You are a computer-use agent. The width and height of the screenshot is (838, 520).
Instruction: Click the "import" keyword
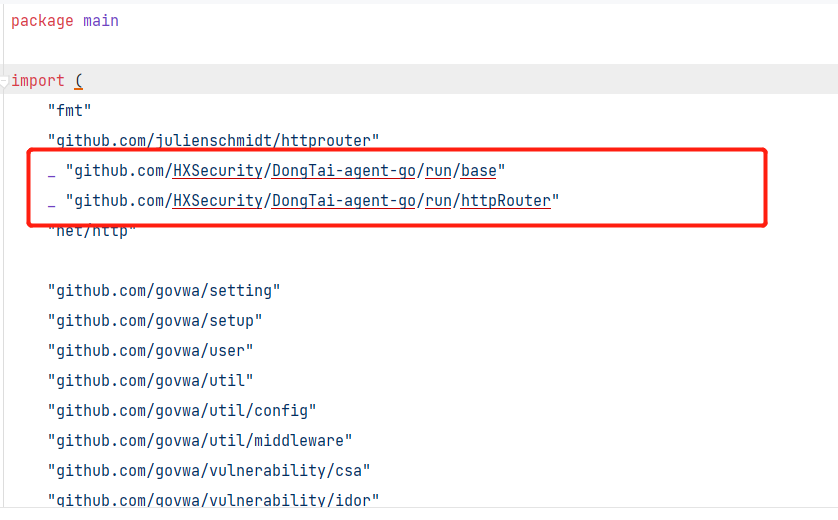(38, 81)
